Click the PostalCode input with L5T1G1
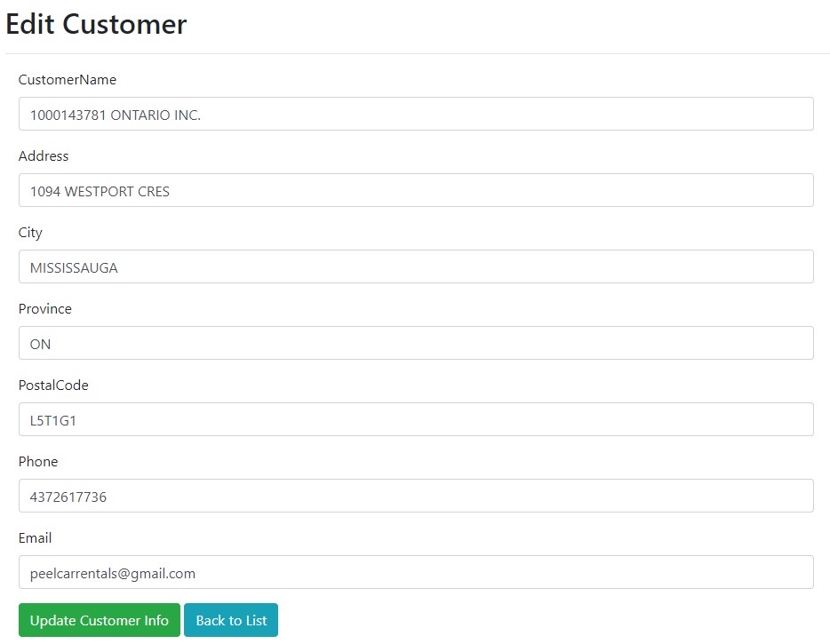 tap(416, 419)
